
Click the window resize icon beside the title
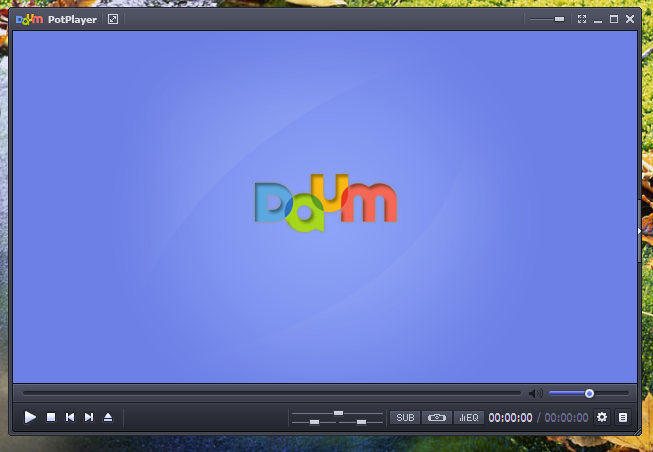pos(113,19)
